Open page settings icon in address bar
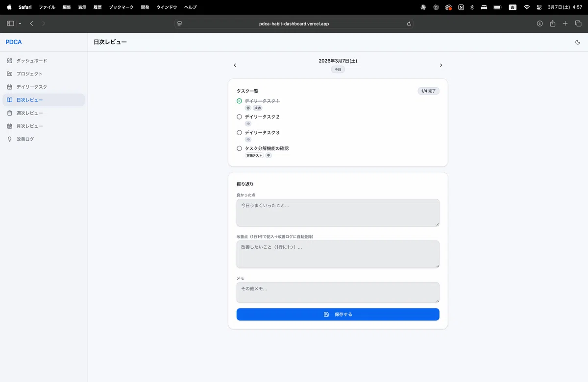This screenshot has width=588, height=382. click(180, 24)
